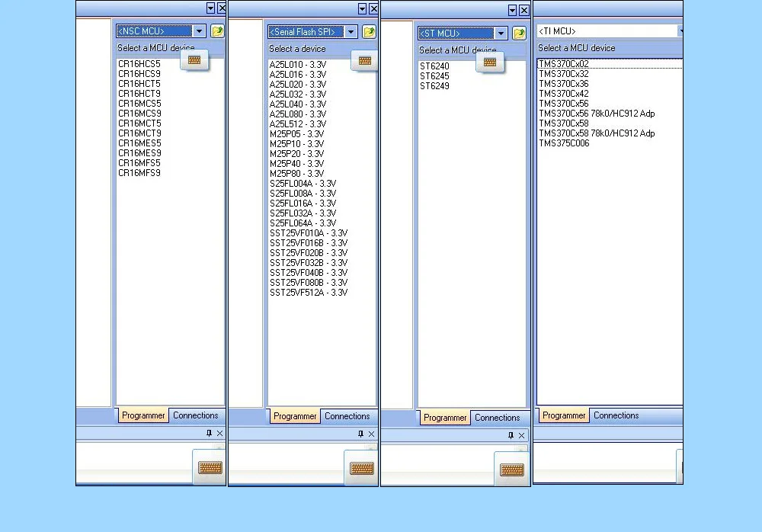Select Programmer tab in NSC MCU window
This screenshot has height=532, width=762.
[x=143, y=415]
